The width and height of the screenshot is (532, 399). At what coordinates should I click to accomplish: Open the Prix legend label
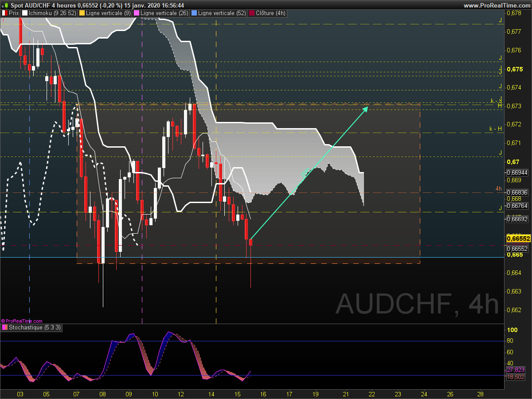[14, 13]
